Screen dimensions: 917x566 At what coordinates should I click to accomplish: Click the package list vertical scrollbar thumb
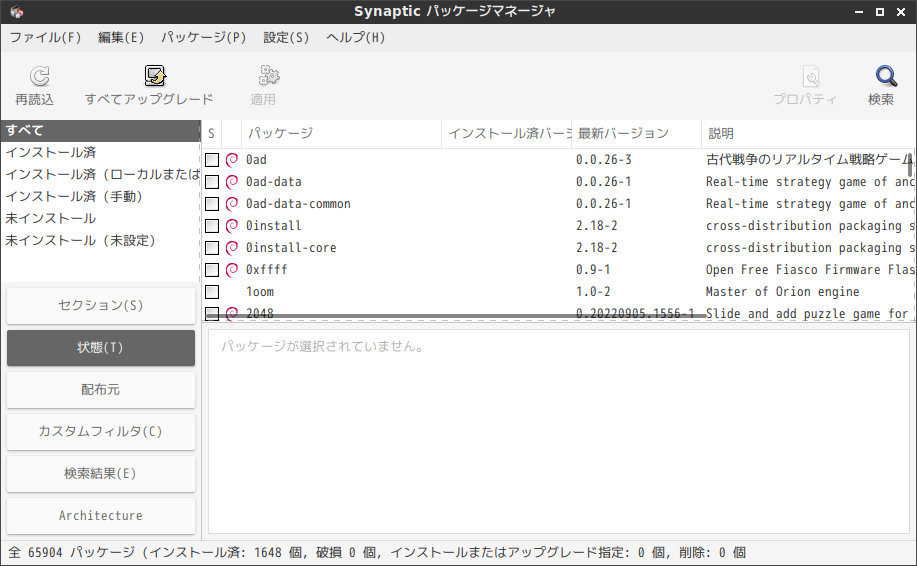pos(910,164)
